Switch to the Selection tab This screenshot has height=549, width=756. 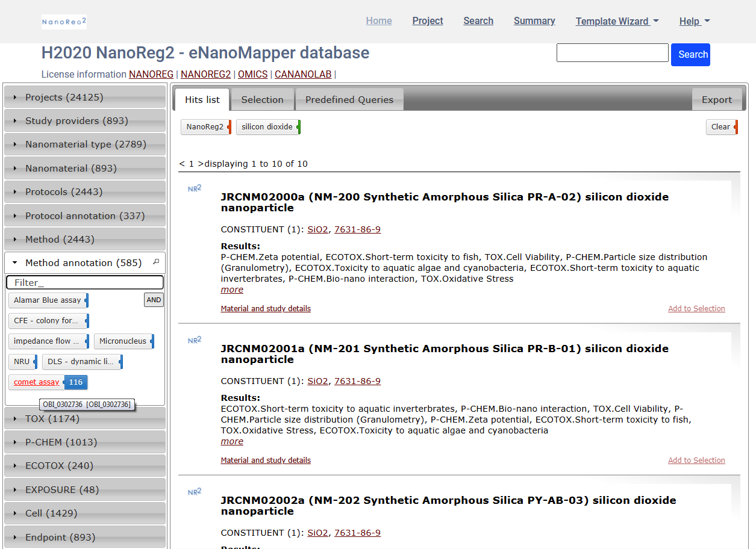[262, 100]
